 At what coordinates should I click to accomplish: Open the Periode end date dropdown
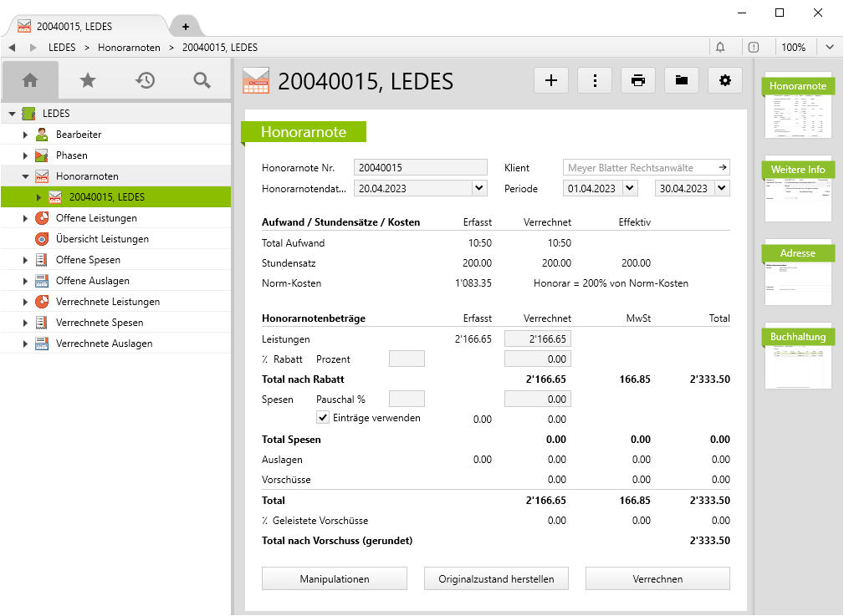point(722,188)
